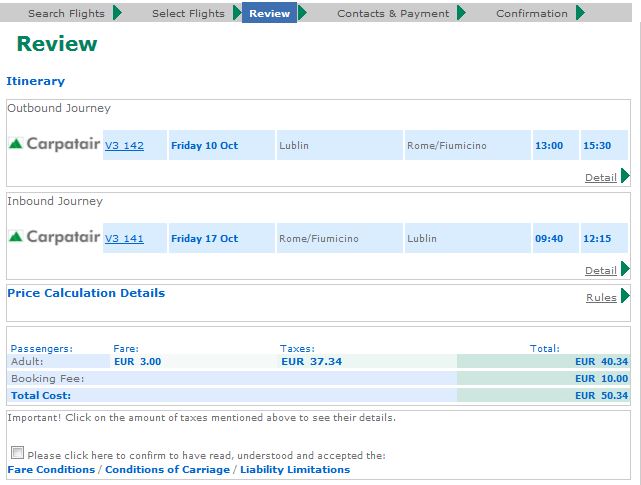641x485 pixels.
Task: Click green arrow after Search Flights step
Action: 117,13
